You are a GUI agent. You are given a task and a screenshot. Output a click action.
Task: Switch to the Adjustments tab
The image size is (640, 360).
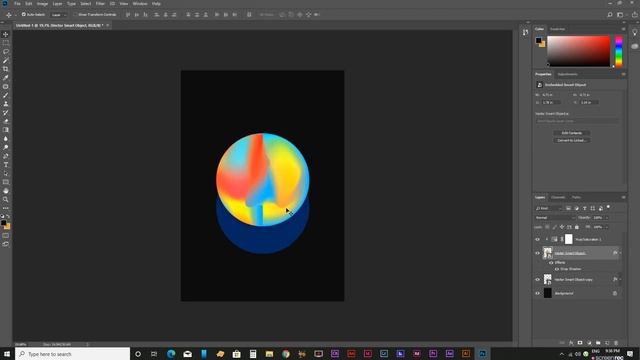[567, 74]
